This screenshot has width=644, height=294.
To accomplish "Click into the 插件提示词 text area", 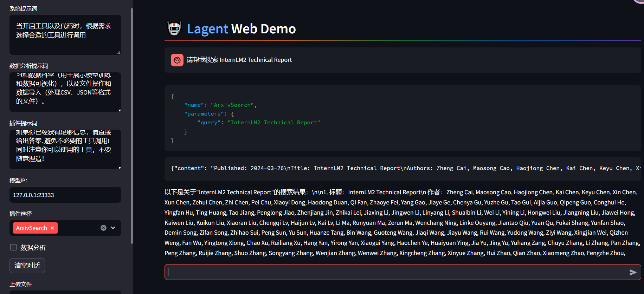I will click(x=65, y=149).
